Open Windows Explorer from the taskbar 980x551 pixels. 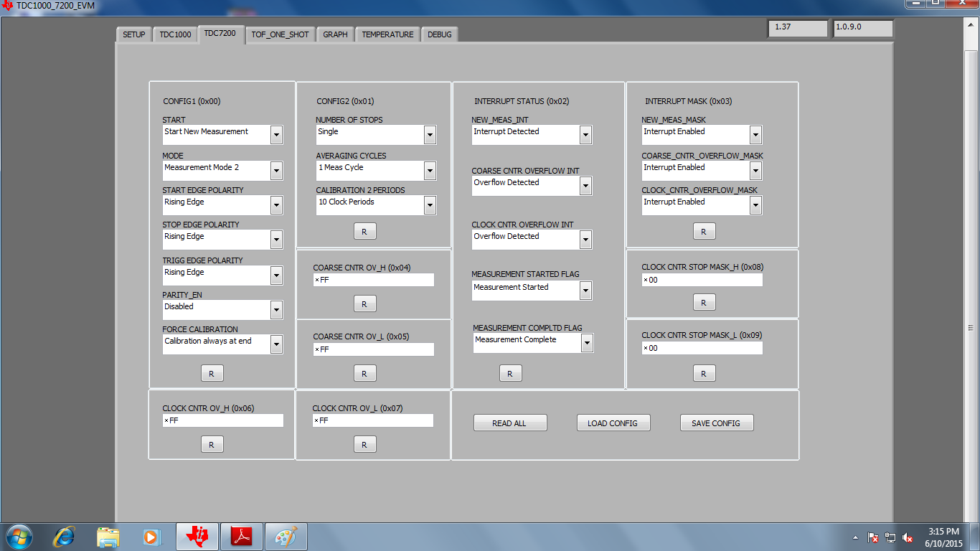pyautogui.click(x=108, y=536)
